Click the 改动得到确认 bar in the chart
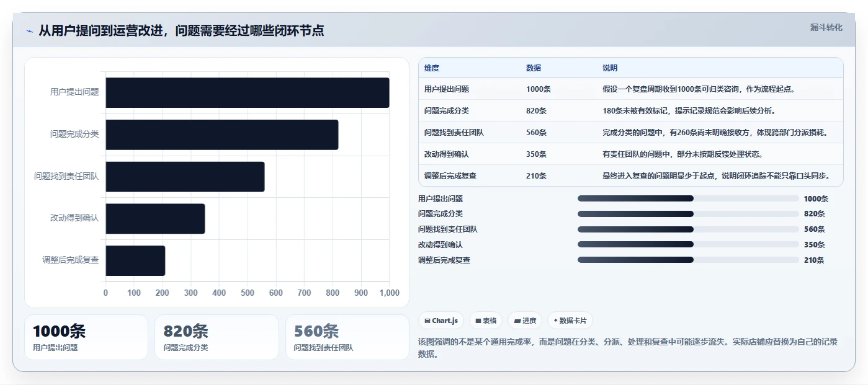868x385 pixels. click(x=156, y=219)
